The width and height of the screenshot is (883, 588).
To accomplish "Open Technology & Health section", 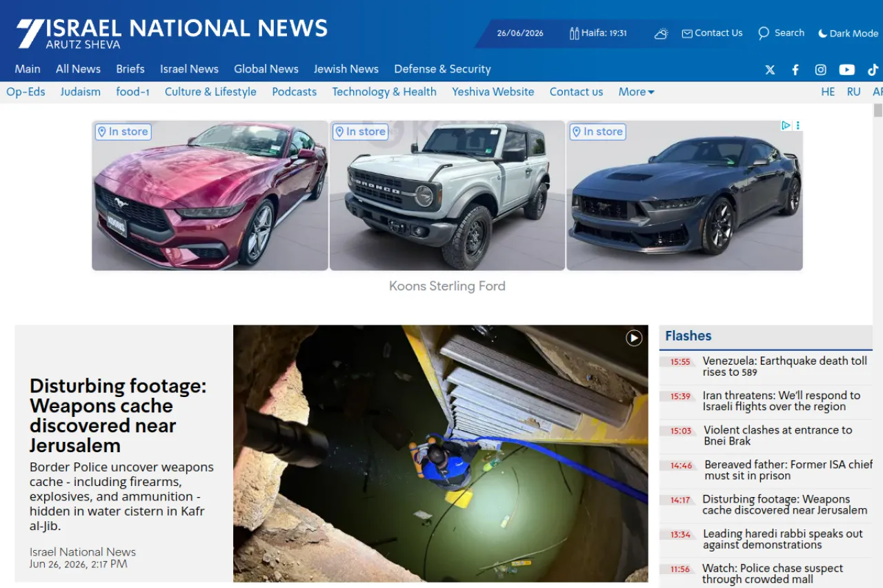I will click(384, 92).
